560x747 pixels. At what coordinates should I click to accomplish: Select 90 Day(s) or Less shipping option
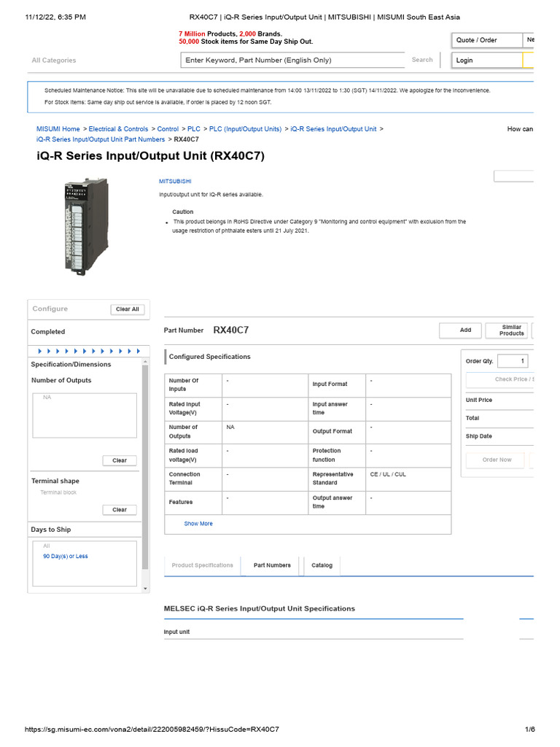click(x=66, y=557)
